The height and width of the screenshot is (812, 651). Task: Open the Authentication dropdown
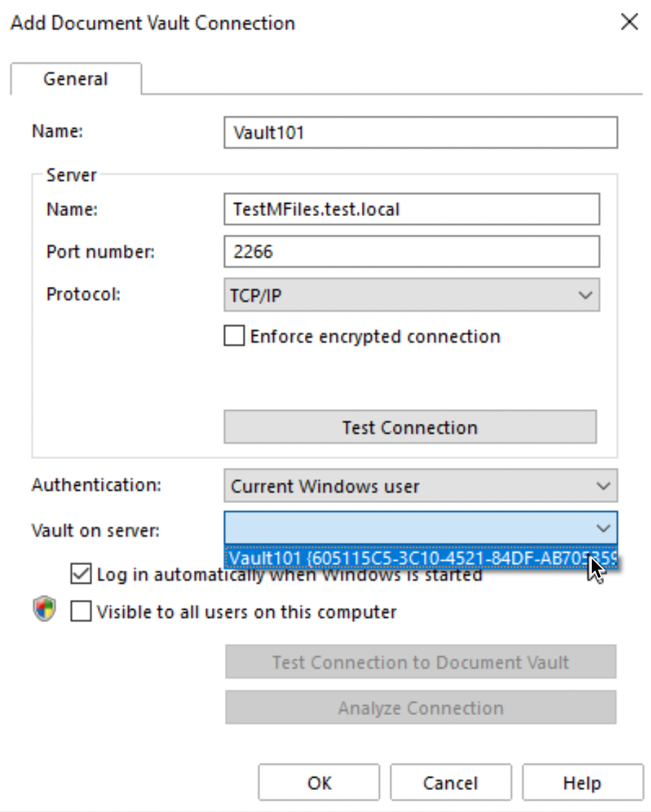[x=420, y=486]
